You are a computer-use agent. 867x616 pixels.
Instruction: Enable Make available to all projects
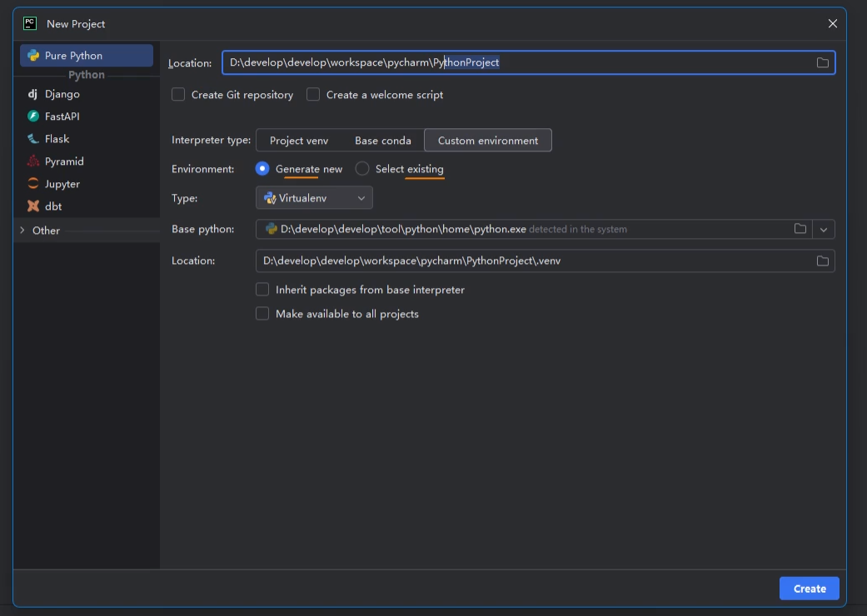click(262, 314)
